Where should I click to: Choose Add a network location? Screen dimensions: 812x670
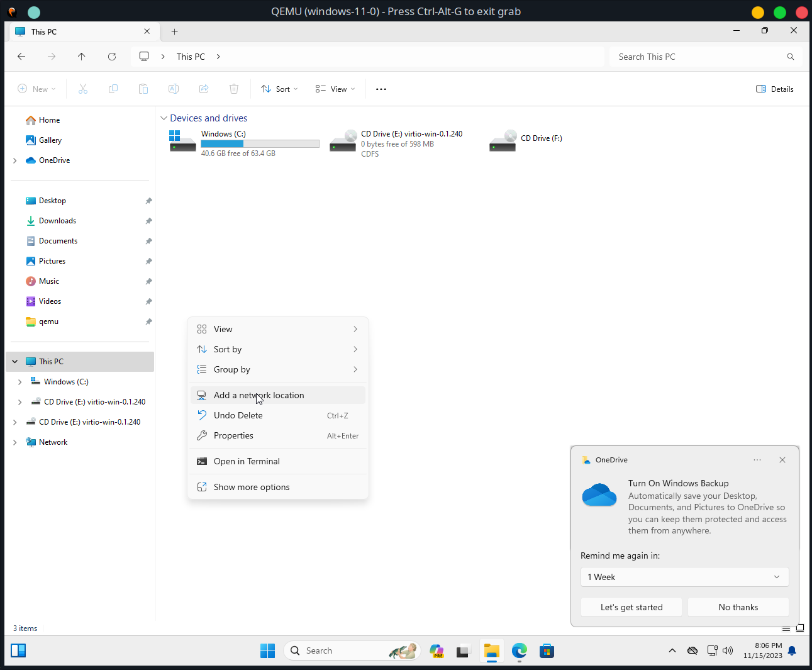pyautogui.click(x=278, y=395)
